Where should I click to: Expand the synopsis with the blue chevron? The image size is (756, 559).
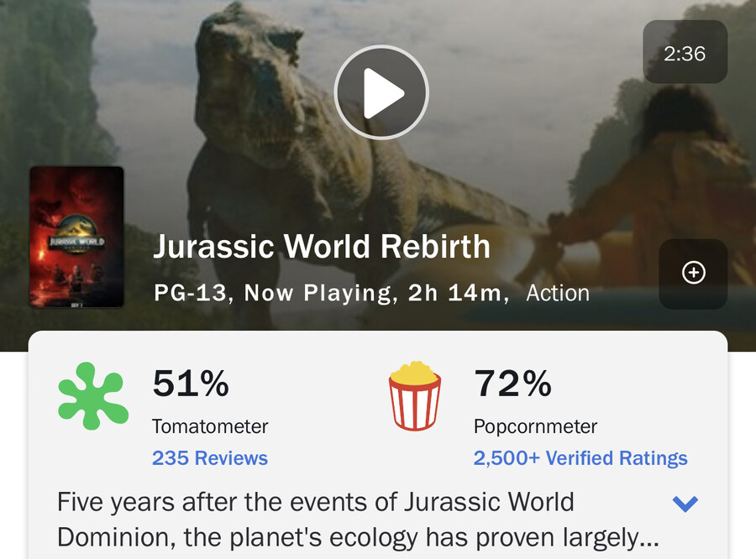point(685,504)
